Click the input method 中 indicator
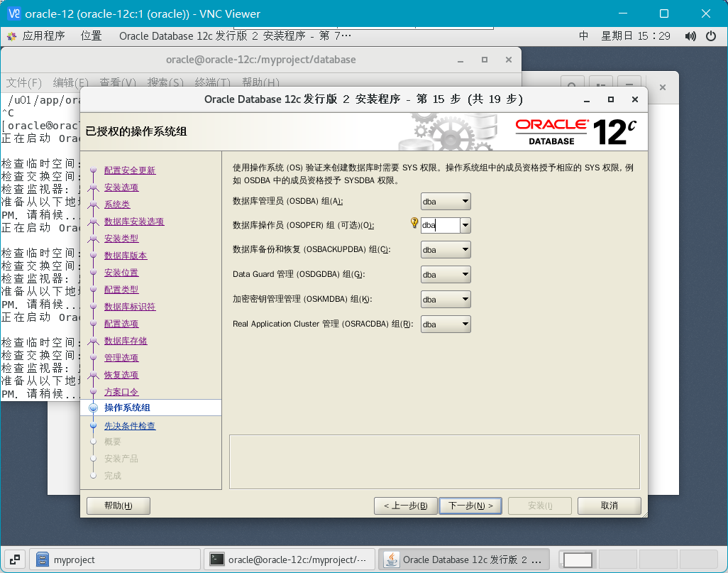Viewport: 728px width, 573px height. click(x=584, y=36)
